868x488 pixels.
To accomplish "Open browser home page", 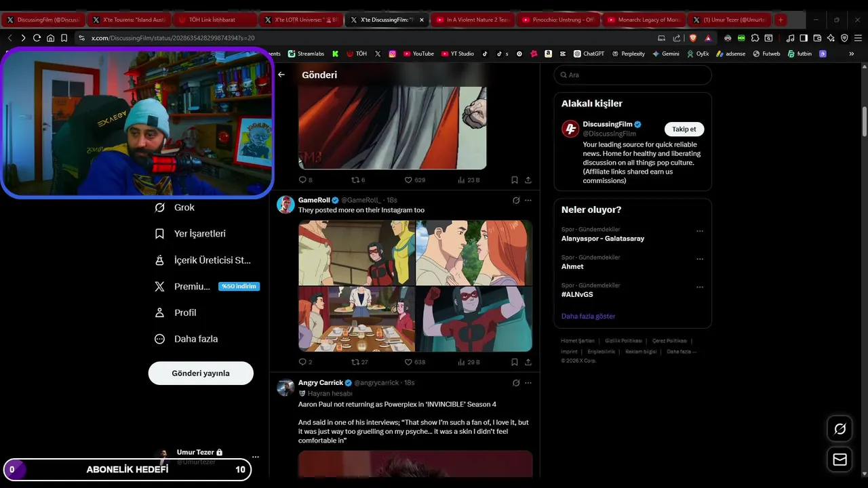I will [50, 38].
